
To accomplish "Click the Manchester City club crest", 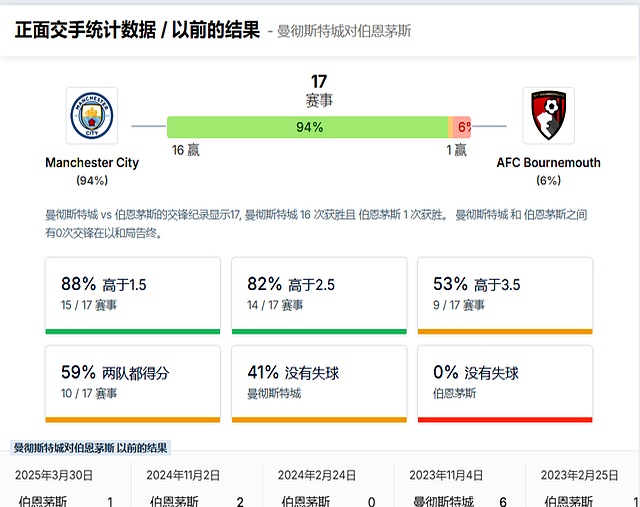I will (92, 116).
